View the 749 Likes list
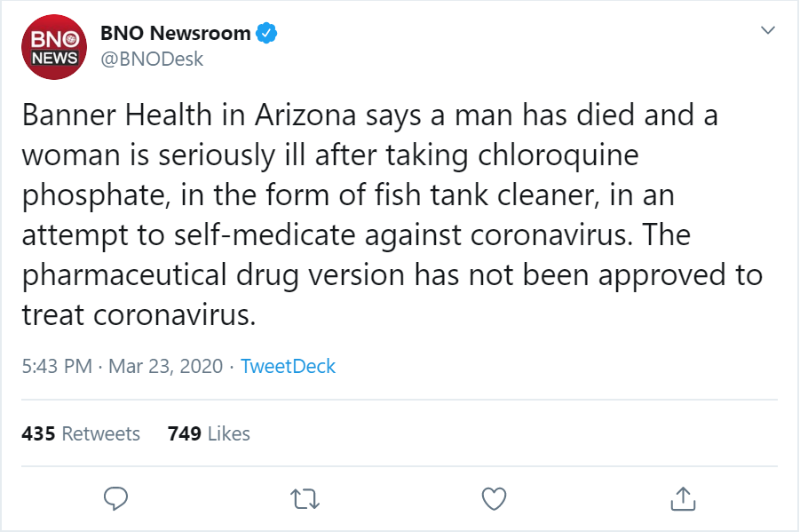This screenshot has height=532, width=800. coord(209,433)
